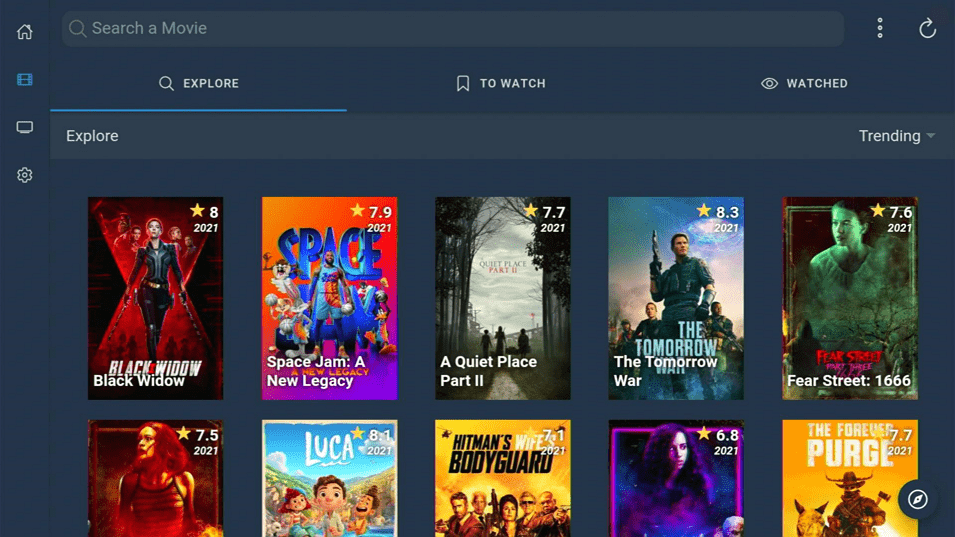Open the TV shows monitor icon
Image resolution: width=955 pixels, height=537 pixels.
click(x=24, y=127)
